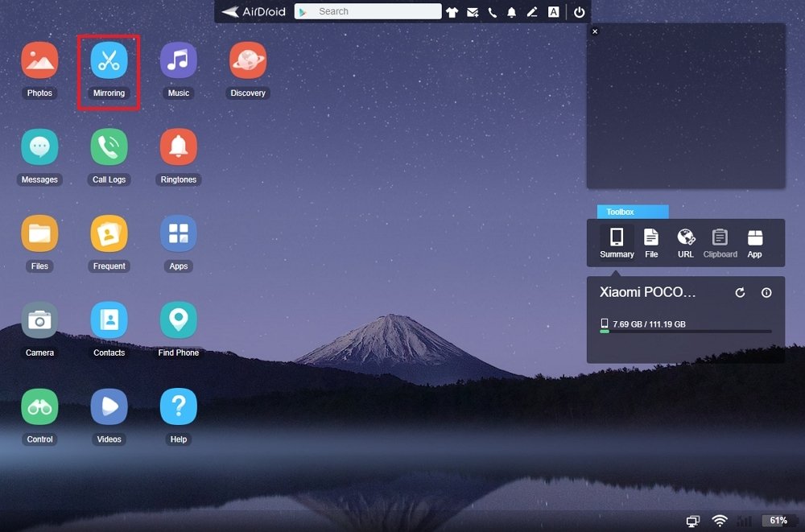
Task: Open Messages on the desktop
Action: click(x=39, y=146)
